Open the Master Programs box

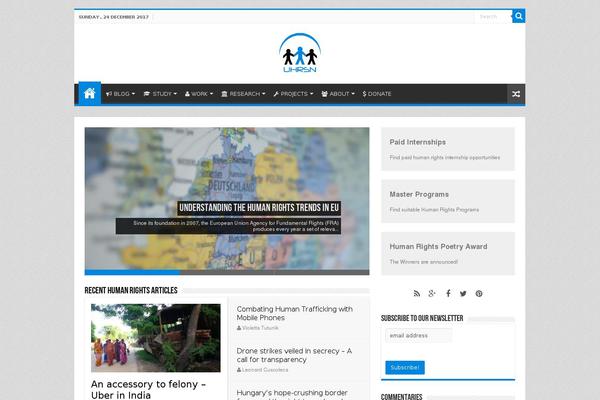[x=448, y=201]
